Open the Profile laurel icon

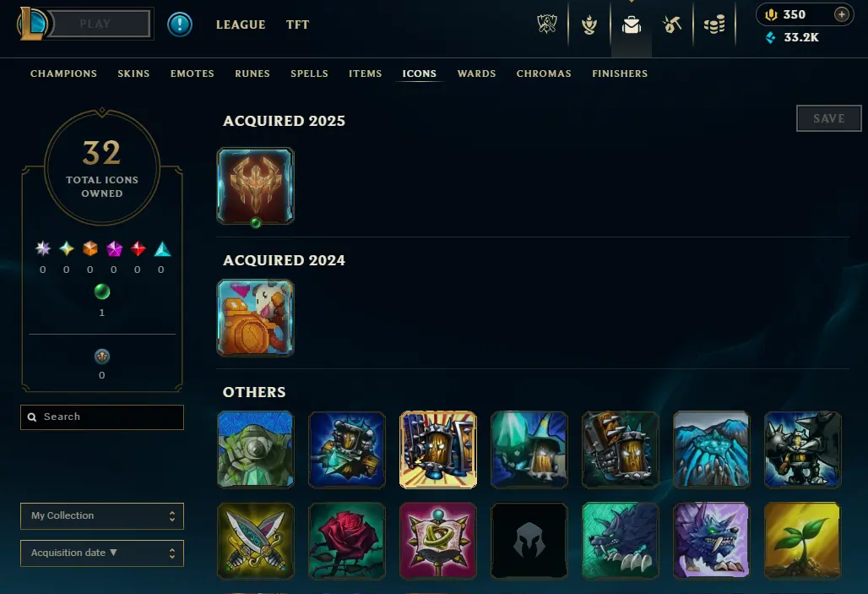589,25
